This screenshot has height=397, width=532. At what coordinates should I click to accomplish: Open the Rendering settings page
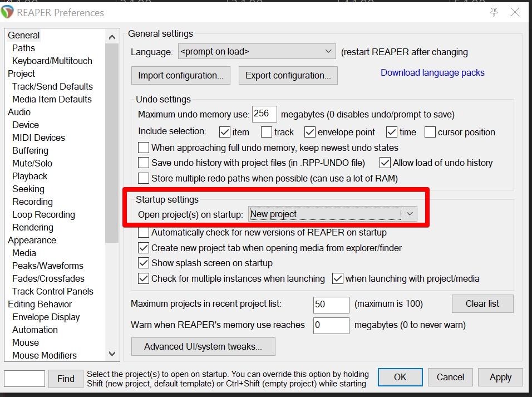[33, 227]
